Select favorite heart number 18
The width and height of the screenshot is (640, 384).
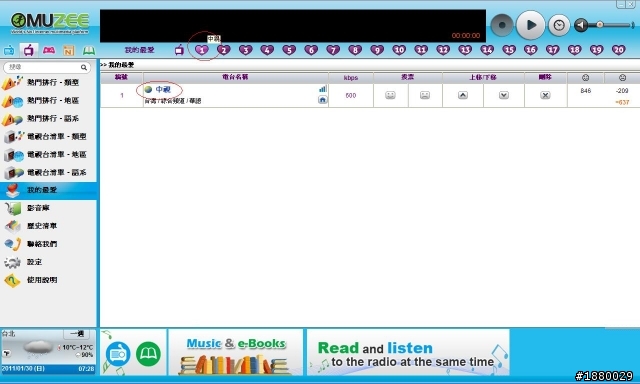(x=575, y=50)
